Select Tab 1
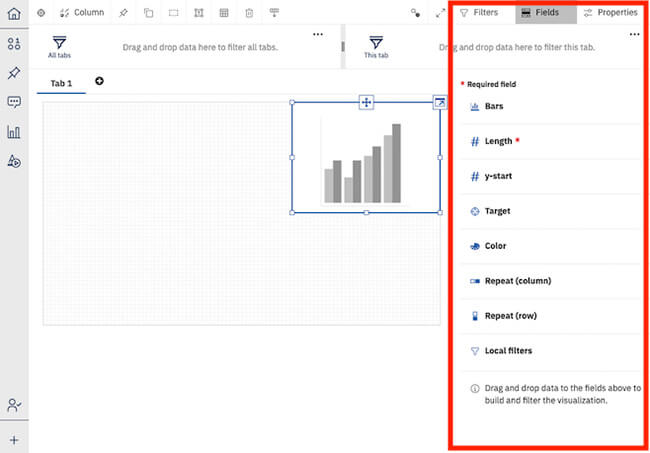 tap(61, 83)
